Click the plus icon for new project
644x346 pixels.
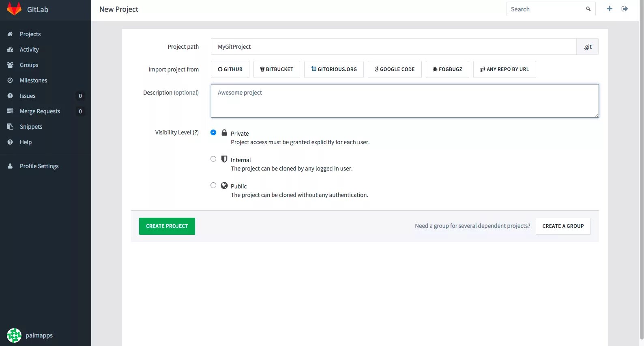coord(610,9)
